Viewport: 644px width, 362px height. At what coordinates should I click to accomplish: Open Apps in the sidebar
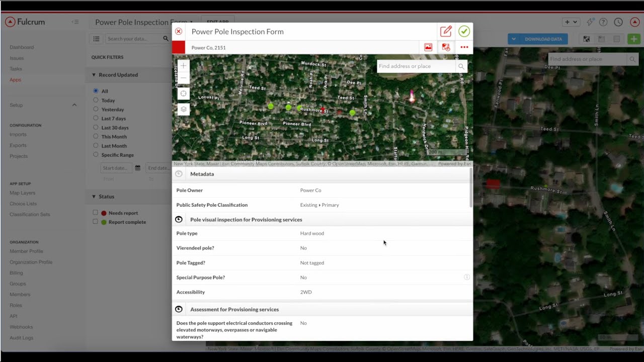(15, 80)
